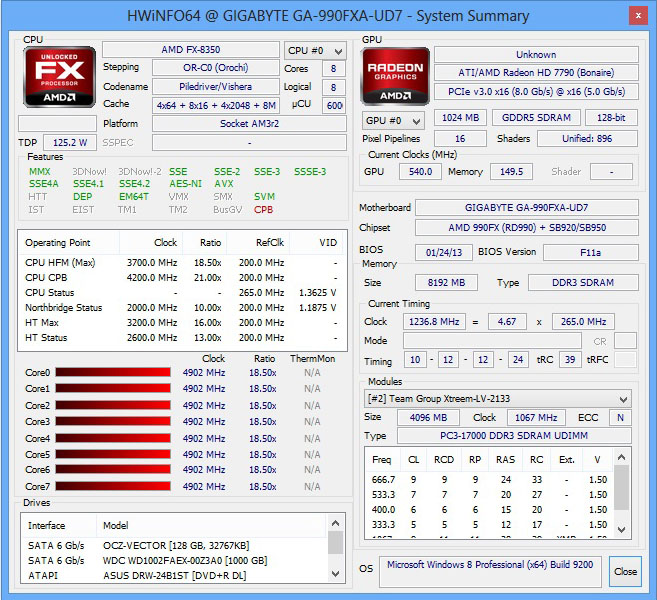Select the HT Status row
Screen dimensions: 657x600
[182, 337]
